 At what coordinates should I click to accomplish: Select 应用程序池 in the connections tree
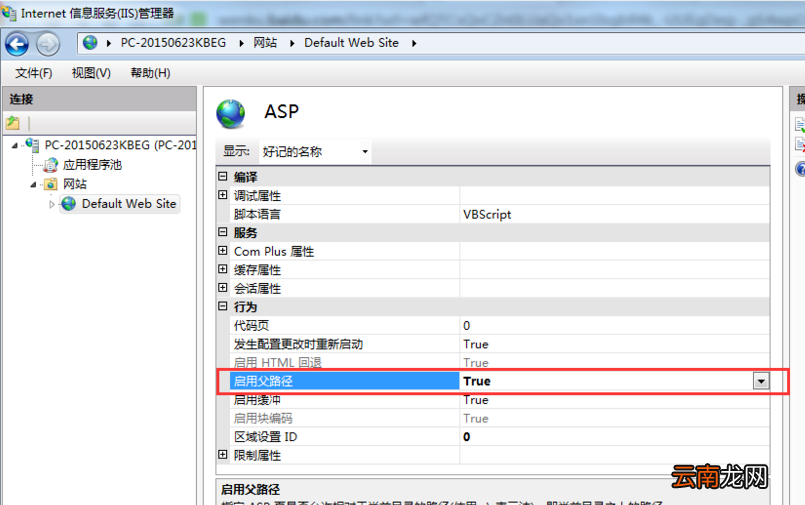click(x=92, y=165)
